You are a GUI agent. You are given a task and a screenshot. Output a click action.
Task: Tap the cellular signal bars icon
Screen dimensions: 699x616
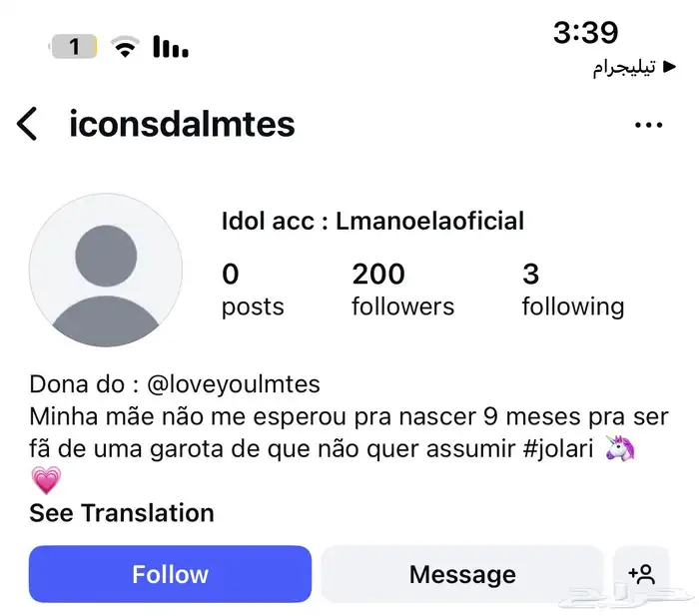pyautogui.click(x=171, y=46)
